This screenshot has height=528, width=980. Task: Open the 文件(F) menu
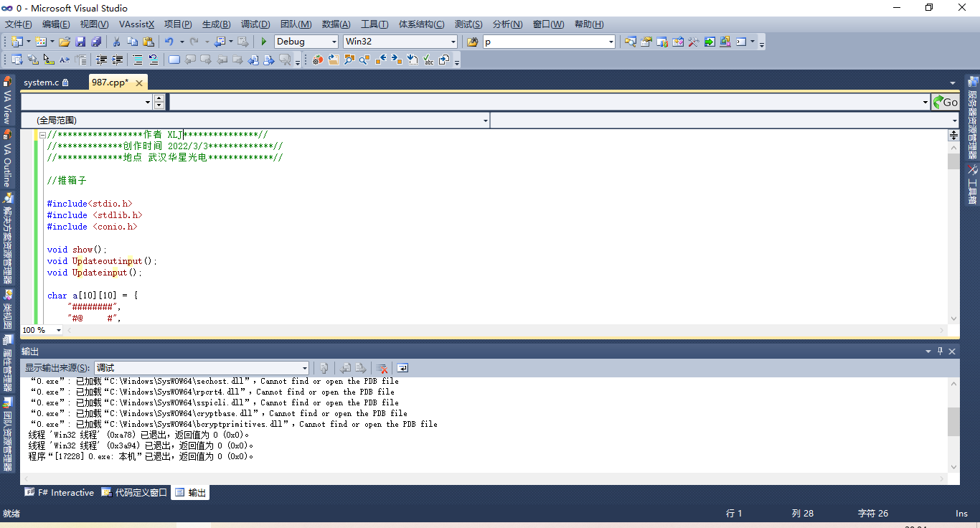(x=18, y=24)
